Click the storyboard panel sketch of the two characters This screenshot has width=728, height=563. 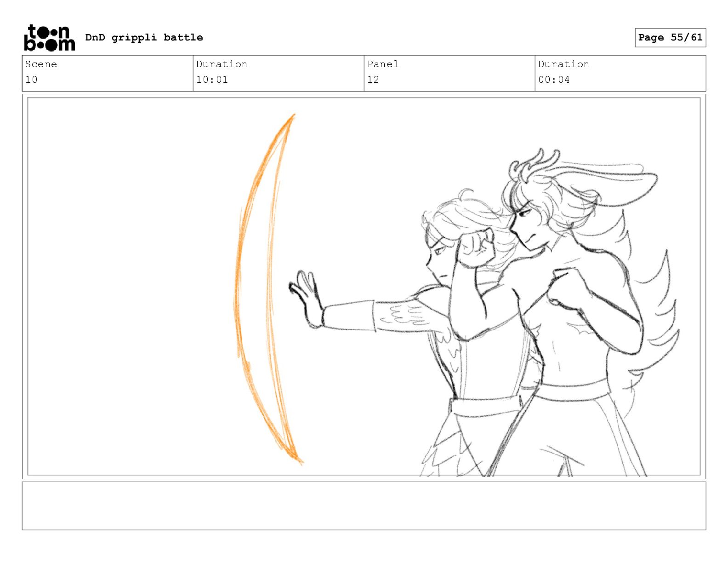pyautogui.click(x=364, y=287)
